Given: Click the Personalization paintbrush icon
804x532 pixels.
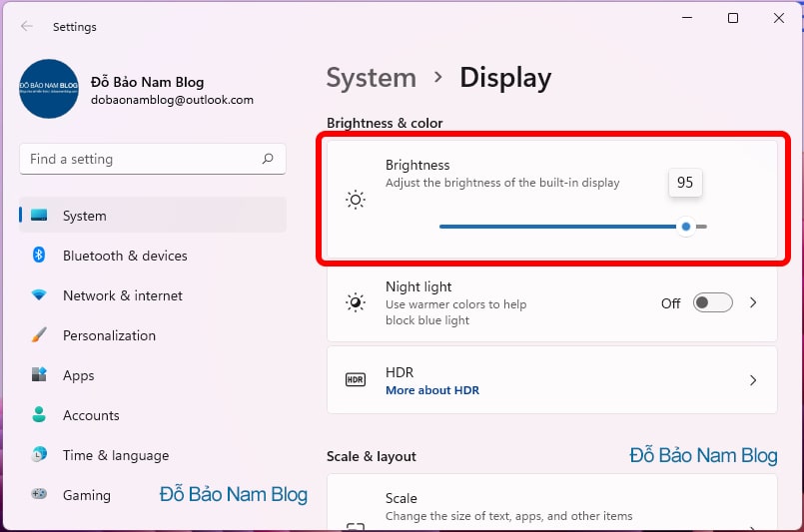Looking at the screenshot, I should pos(39,334).
